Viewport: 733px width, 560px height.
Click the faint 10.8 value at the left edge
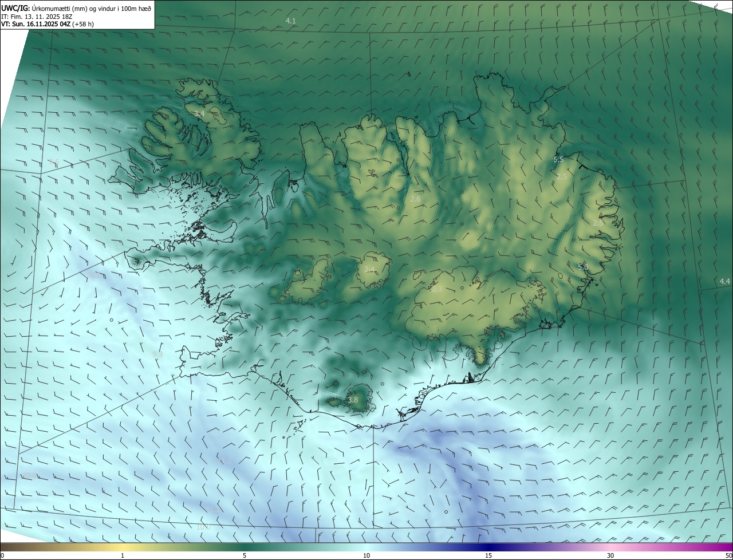[30, 476]
